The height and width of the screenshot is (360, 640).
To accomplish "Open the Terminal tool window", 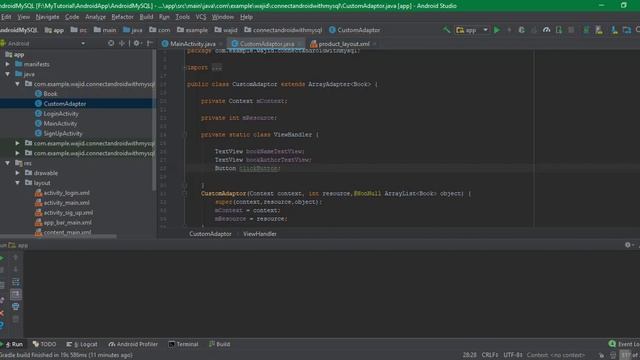I will (183, 344).
